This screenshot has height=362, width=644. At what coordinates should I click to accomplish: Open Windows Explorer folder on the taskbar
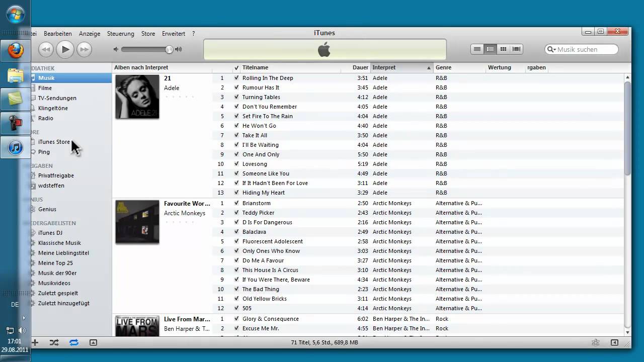point(15,75)
